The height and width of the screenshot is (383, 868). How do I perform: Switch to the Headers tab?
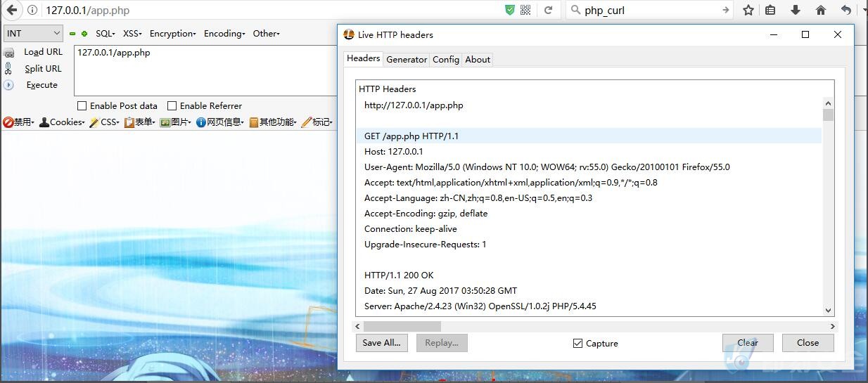[x=364, y=59]
